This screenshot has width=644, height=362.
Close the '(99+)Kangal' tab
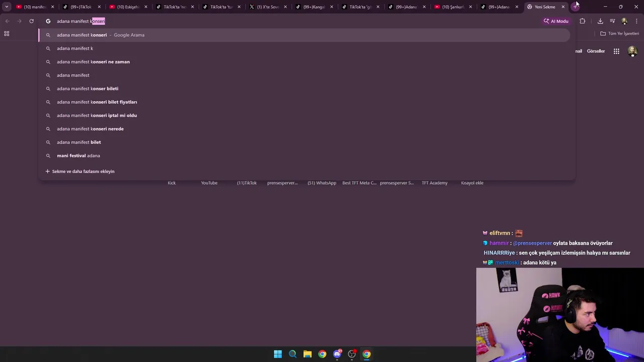point(332,7)
